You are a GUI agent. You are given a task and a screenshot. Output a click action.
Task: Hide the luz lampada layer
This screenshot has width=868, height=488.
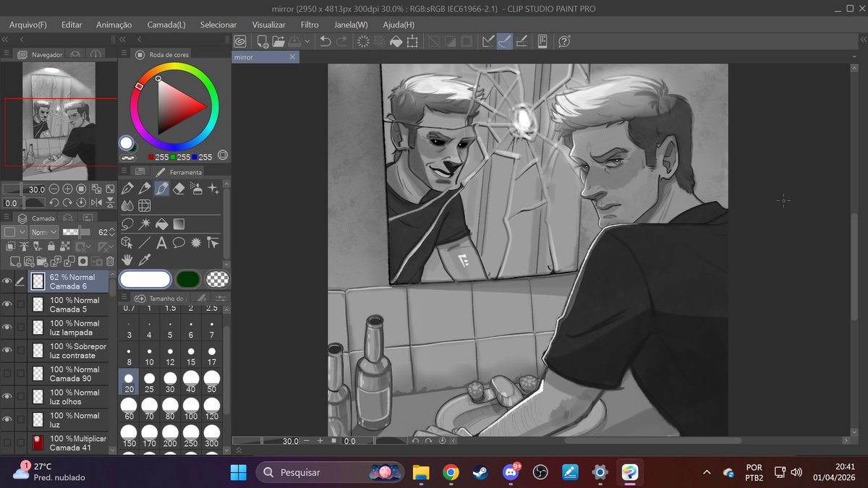click(7, 328)
